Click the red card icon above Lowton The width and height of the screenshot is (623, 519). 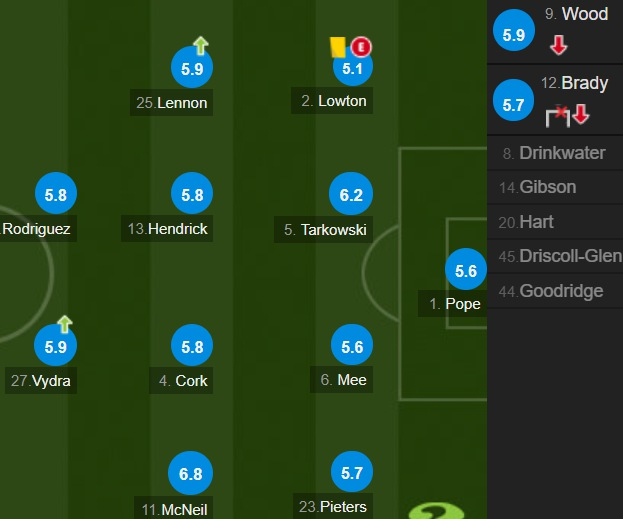(x=361, y=46)
